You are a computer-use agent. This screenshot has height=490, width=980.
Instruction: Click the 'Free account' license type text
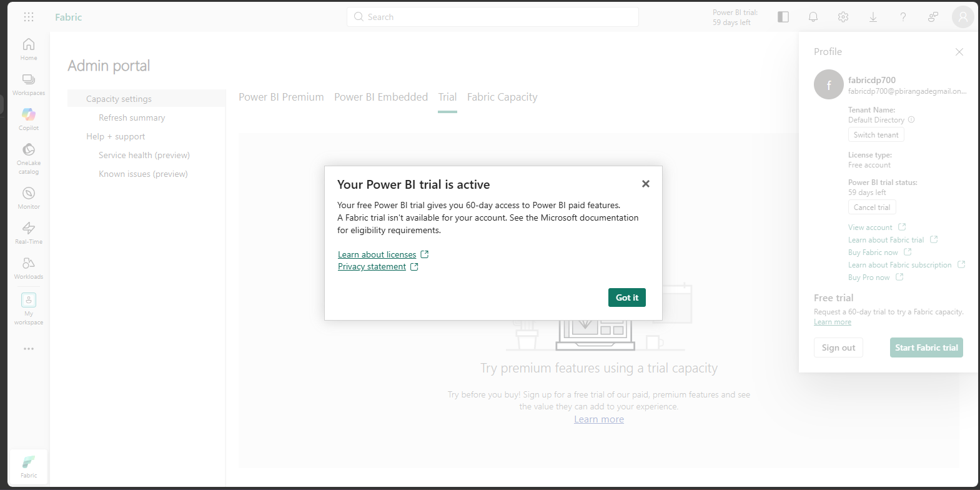click(x=869, y=165)
